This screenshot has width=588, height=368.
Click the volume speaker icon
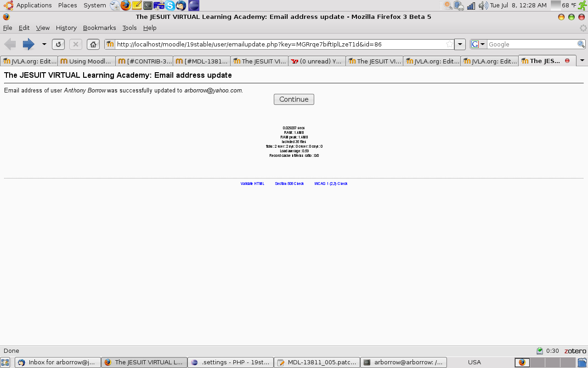[x=483, y=6]
